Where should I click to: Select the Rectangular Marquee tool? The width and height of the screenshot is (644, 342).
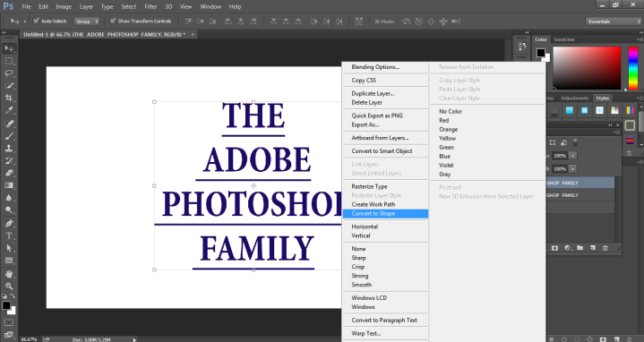pyautogui.click(x=9, y=61)
